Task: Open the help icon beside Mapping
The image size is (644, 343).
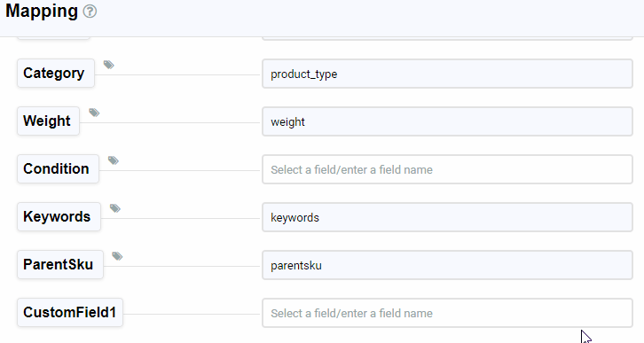Action: click(90, 12)
